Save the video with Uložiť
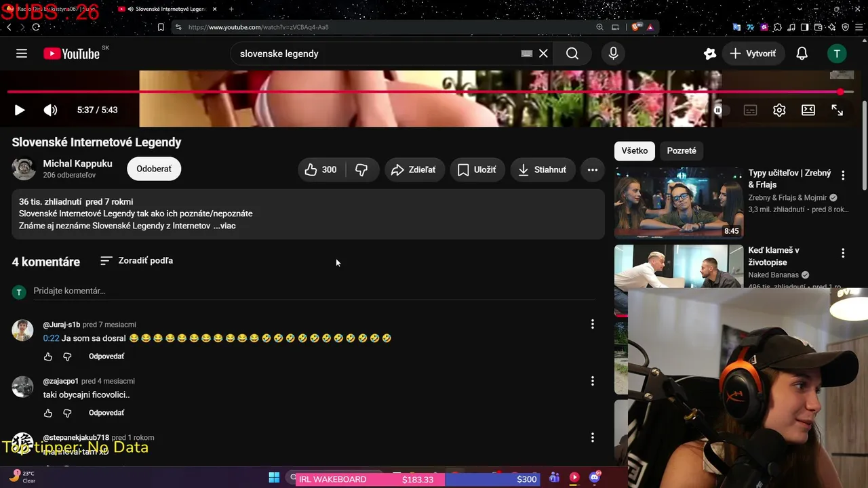The height and width of the screenshot is (488, 868). point(477,169)
